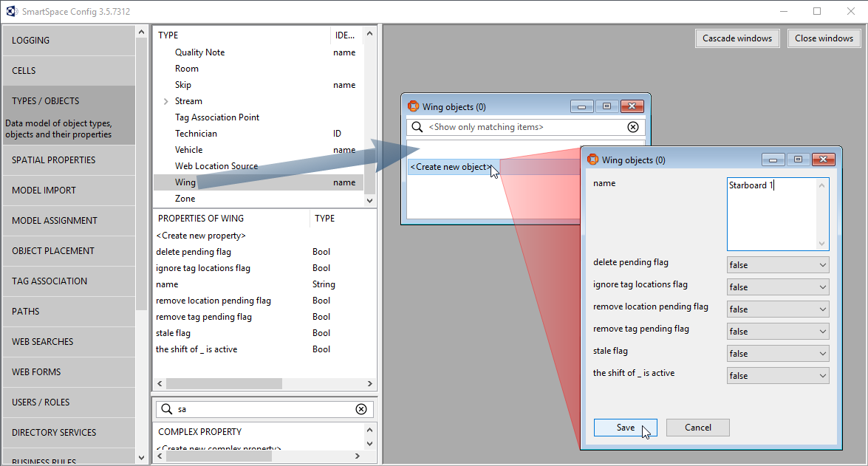This screenshot has height=466, width=868.
Task: Click the Show only matching items field
Action: tap(524, 127)
